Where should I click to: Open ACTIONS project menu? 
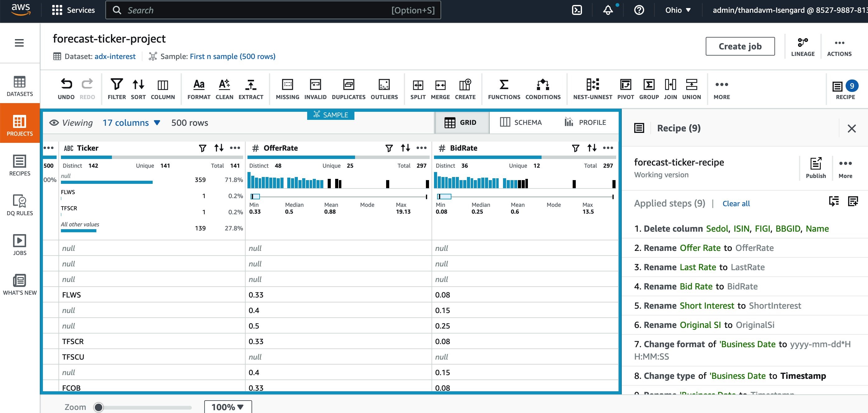(839, 47)
